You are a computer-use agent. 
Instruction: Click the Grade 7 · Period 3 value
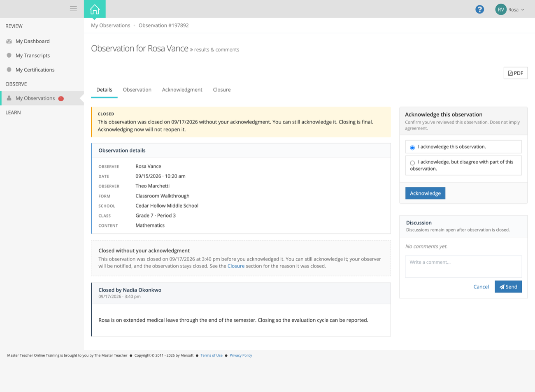point(156,216)
